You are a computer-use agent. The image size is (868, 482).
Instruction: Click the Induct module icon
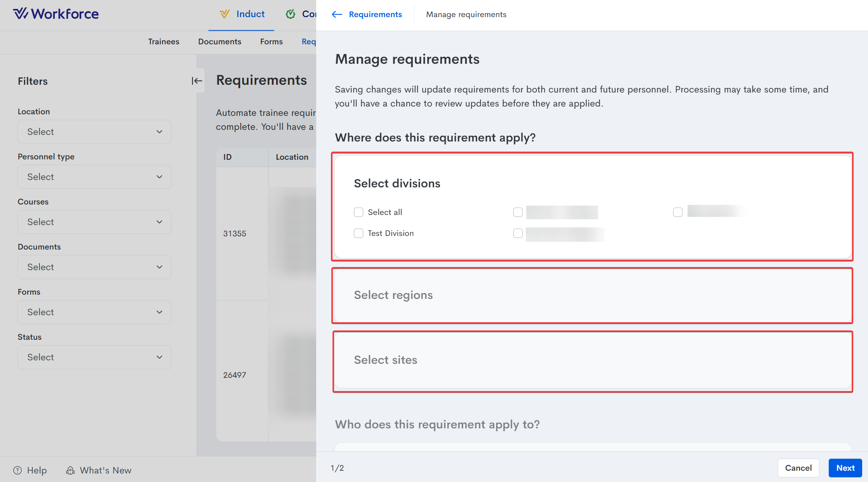[224, 14]
